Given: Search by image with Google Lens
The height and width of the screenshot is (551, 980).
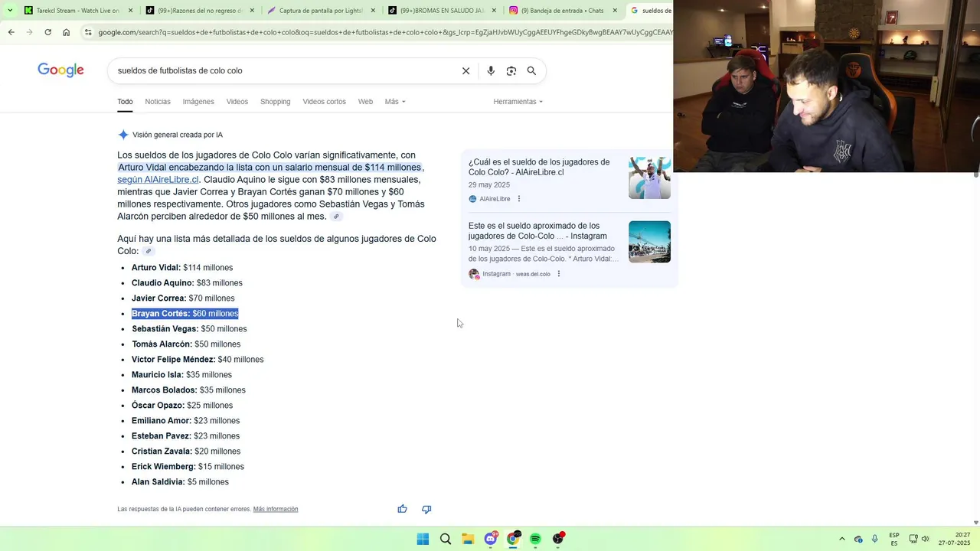Looking at the screenshot, I should 511,70.
